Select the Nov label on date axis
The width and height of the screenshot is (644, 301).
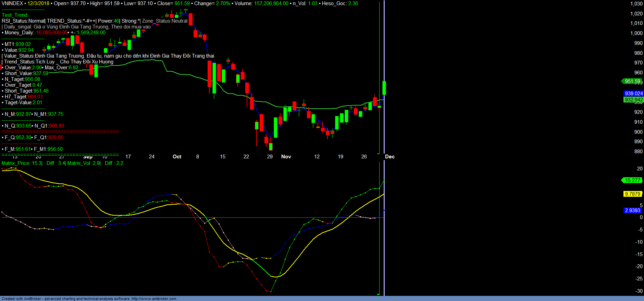click(286, 157)
